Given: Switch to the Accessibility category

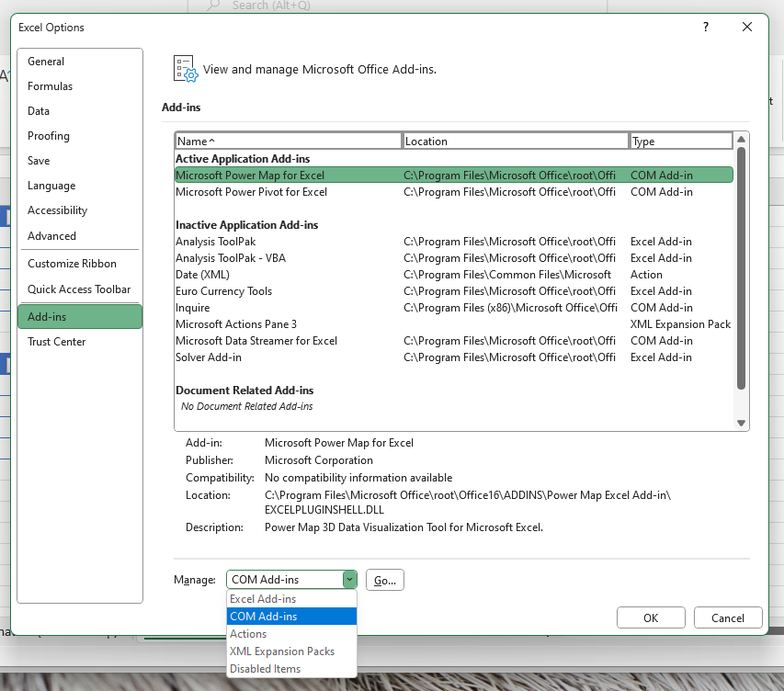Looking at the screenshot, I should point(79,210).
